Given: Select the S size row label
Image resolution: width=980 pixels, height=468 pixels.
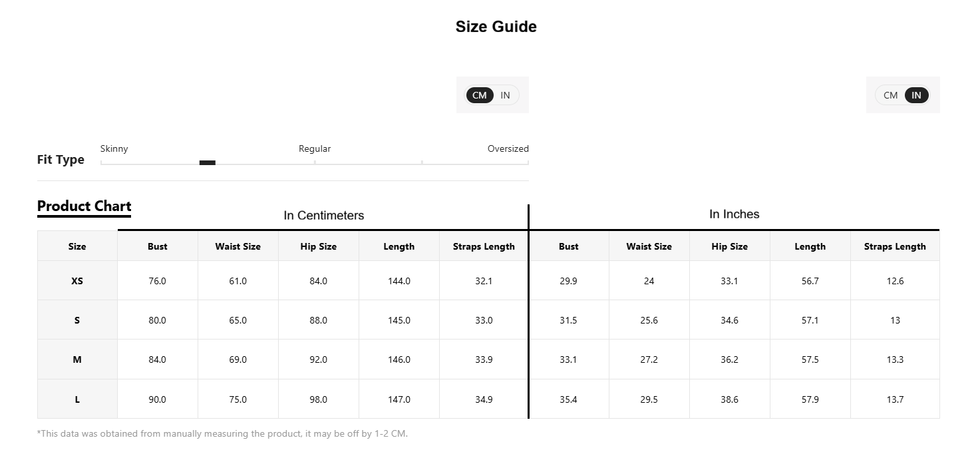Looking at the screenshot, I should (x=77, y=320).
